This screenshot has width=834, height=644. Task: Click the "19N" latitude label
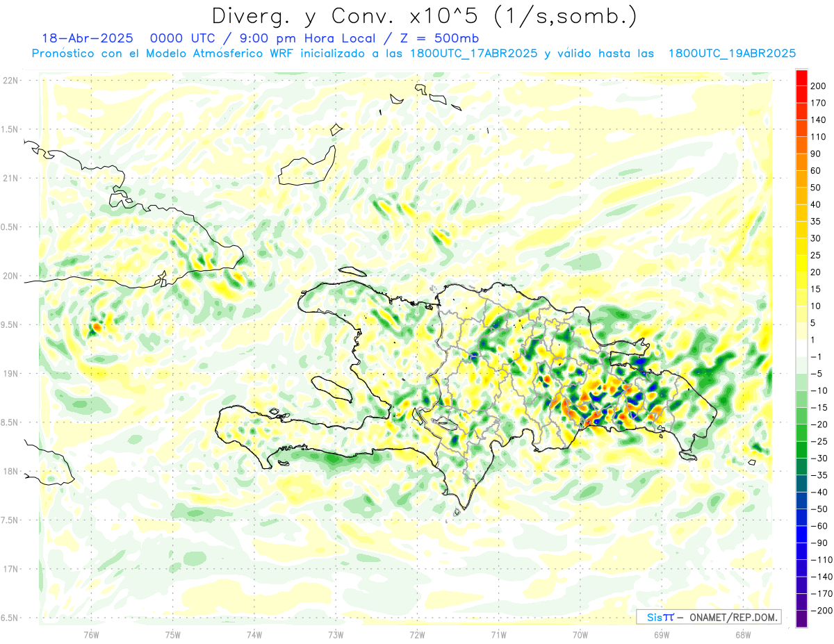10,374
